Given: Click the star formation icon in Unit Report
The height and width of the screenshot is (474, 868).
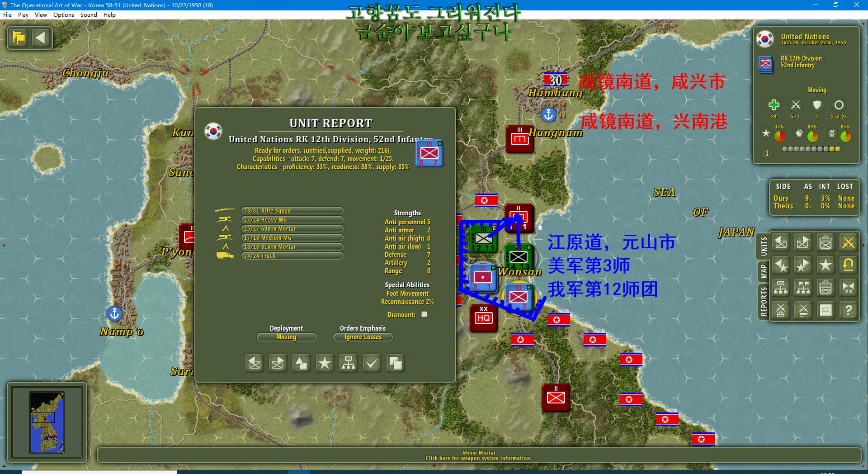Looking at the screenshot, I should pos(325,363).
